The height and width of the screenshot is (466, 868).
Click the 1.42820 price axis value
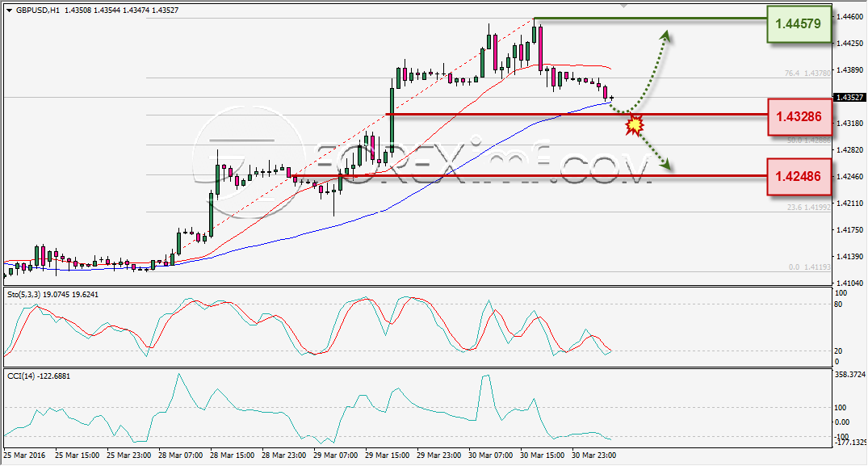pyautogui.click(x=850, y=150)
